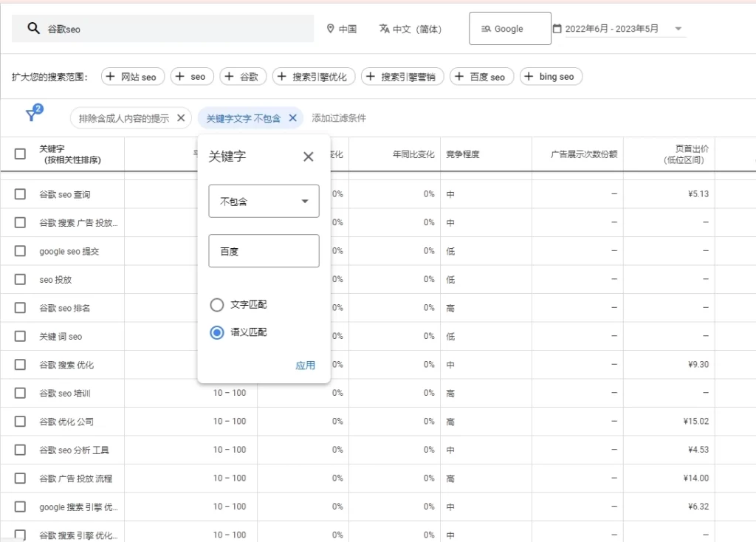The width and height of the screenshot is (756, 542).
Task: Check the 关键 词 seo row
Action: click(20, 336)
